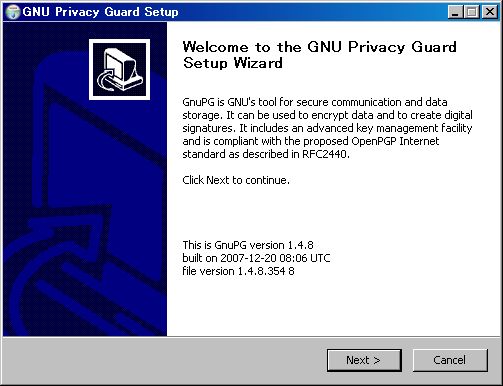Click the installer computer logo image
The image size is (503, 386).
coord(119,69)
